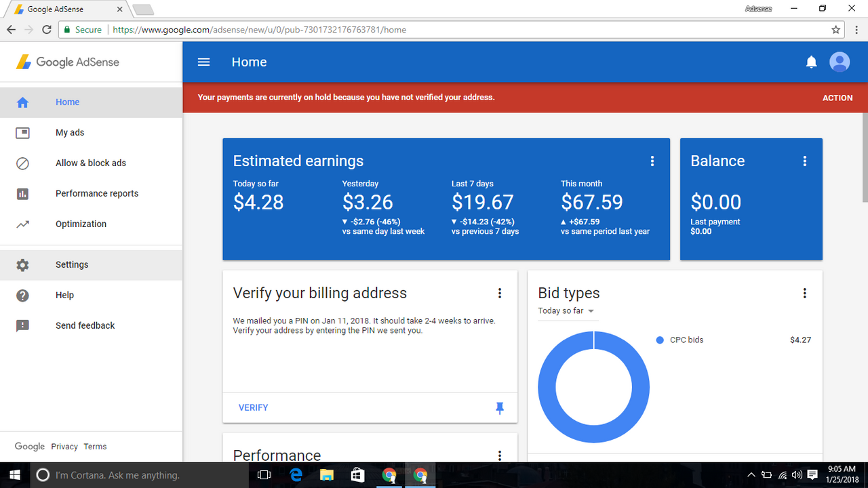Screen dimensions: 868x488
Task: Click ACTION on the red alert bar
Action: click(x=837, y=98)
